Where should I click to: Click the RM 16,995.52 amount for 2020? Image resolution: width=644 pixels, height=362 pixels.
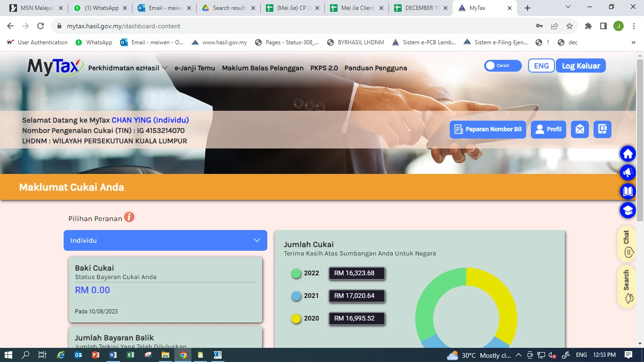click(x=357, y=319)
